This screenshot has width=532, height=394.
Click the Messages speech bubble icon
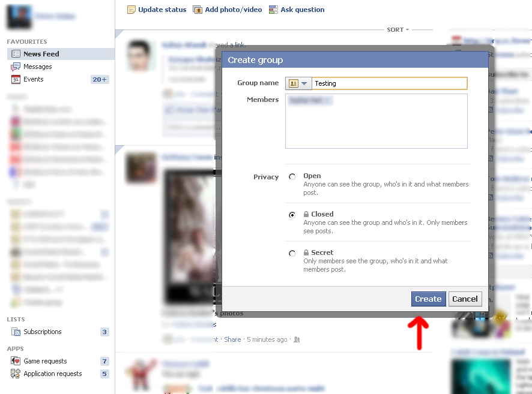16,67
